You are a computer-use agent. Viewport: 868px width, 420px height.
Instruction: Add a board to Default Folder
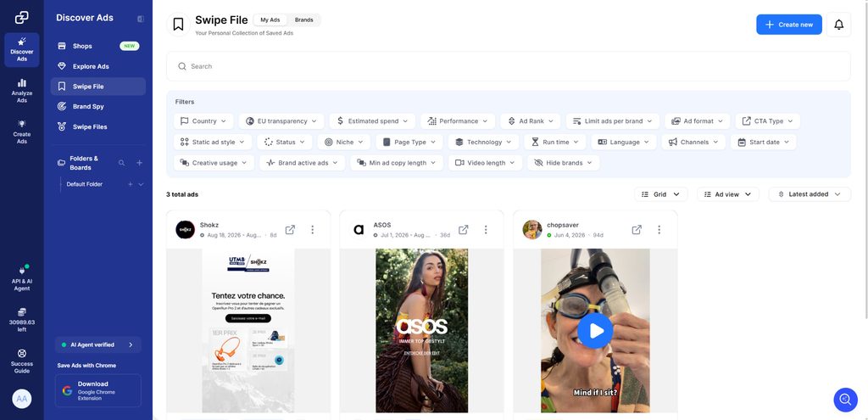pyautogui.click(x=130, y=184)
